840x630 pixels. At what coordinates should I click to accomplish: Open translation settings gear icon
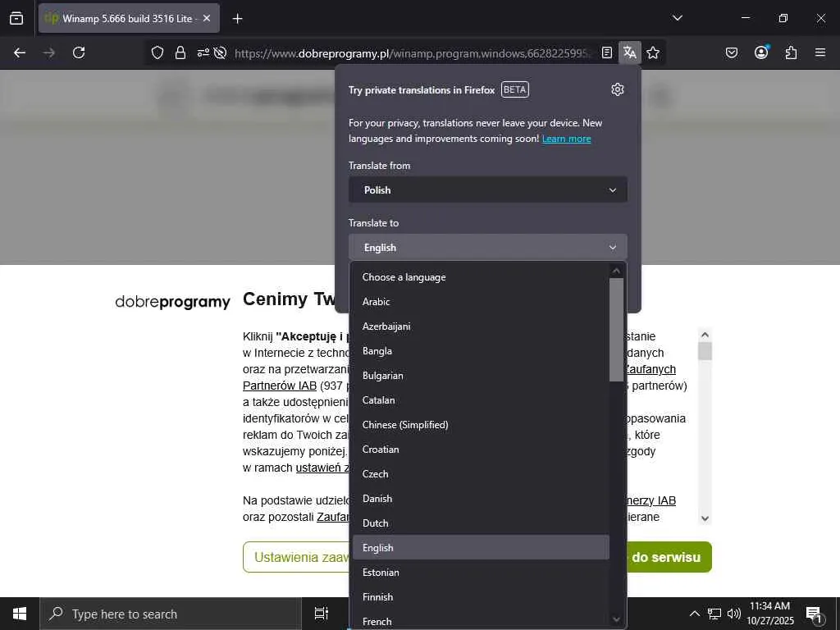coord(618,89)
